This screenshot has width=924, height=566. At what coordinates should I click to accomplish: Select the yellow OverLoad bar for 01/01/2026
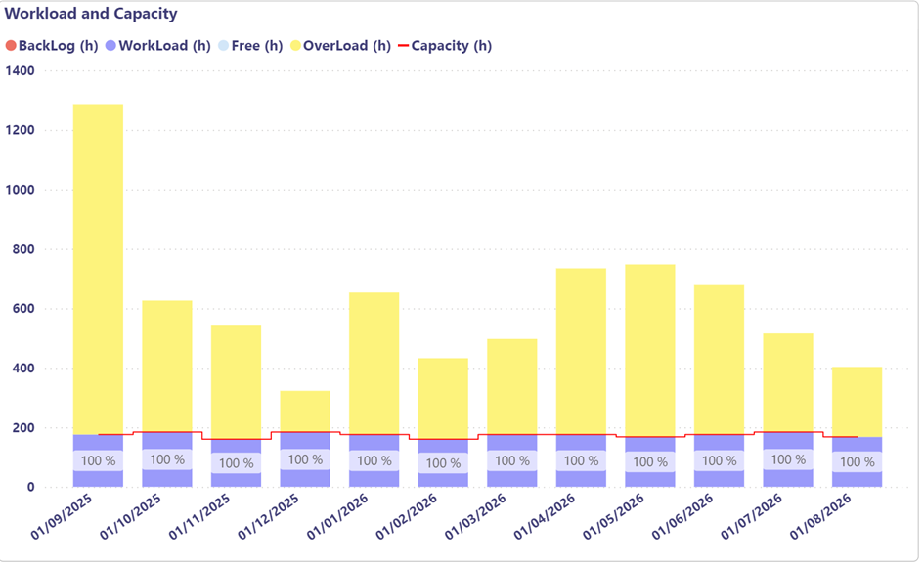(374, 362)
